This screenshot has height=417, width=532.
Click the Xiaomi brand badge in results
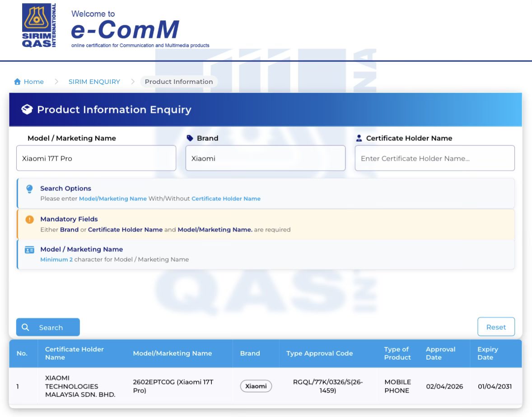click(256, 386)
